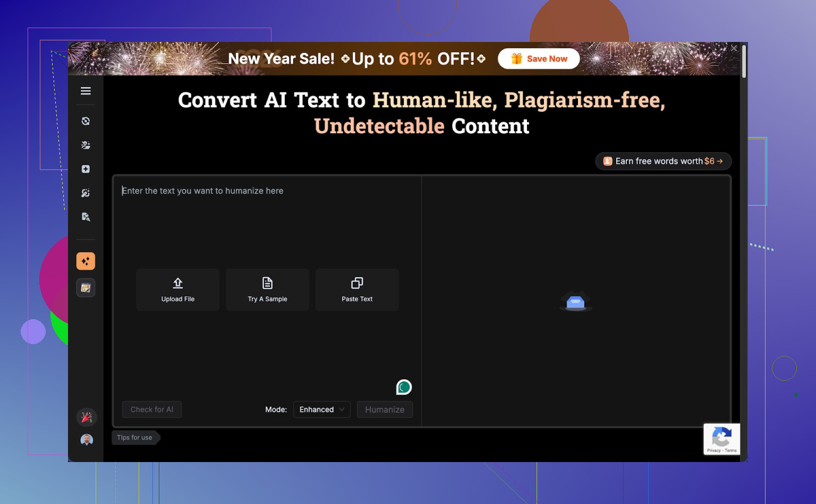This screenshot has width=816, height=504.
Task: Click the magic wand sidebar icon
Action: pyautogui.click(x=86, y=193)
